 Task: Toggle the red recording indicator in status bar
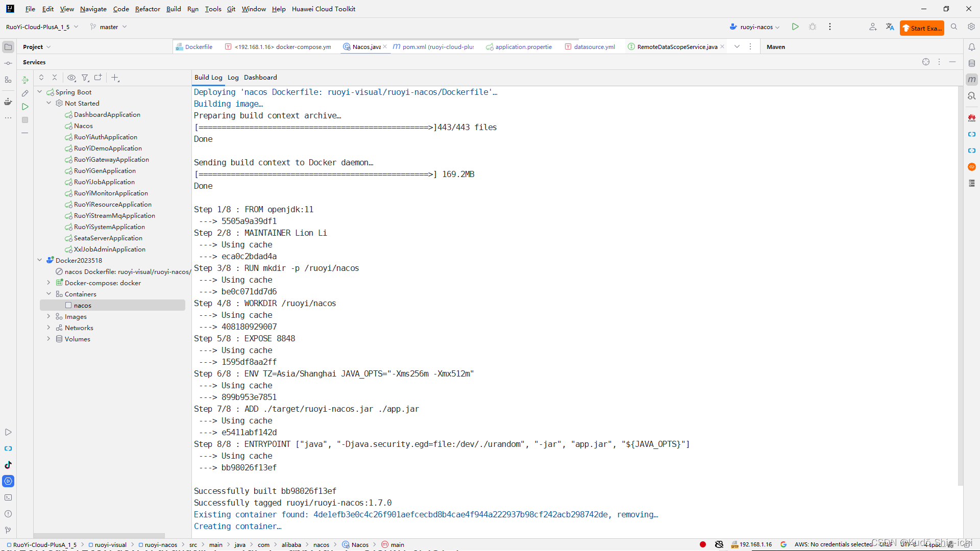click(703, 544)
